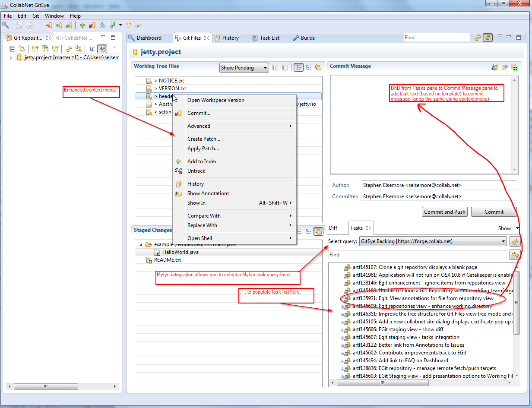The height and width of the screenshot is (408, 532).
Task: Click the Refresh icon next to top Find field
Action: click(x=478, y=38)
